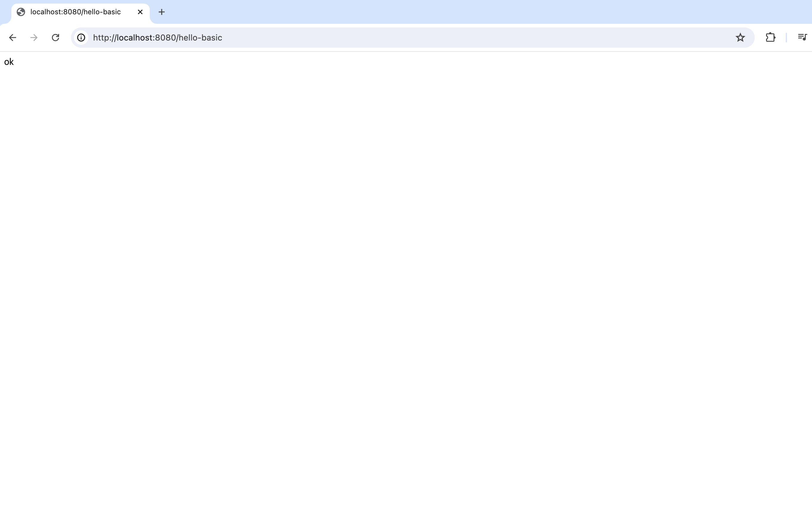View site information for localhost
The image size is (812, 509).
click(81, 37)
